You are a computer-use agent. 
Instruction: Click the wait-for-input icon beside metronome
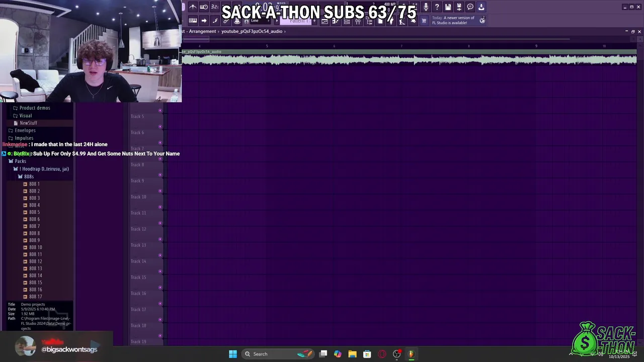click(x=204, y=7)
